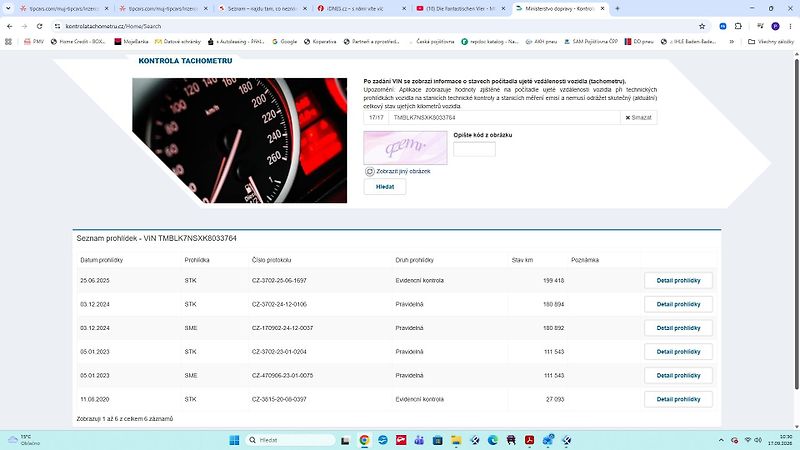The width and height of the screenshot is (800, 450).
Task: Switch to the Seznam tab
Action: point(260,8)
